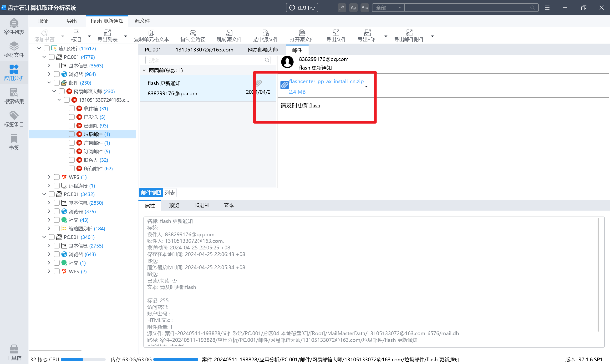
Task: Click the 导出邮件附件 toolbar icon
Action: pos(409,36)
